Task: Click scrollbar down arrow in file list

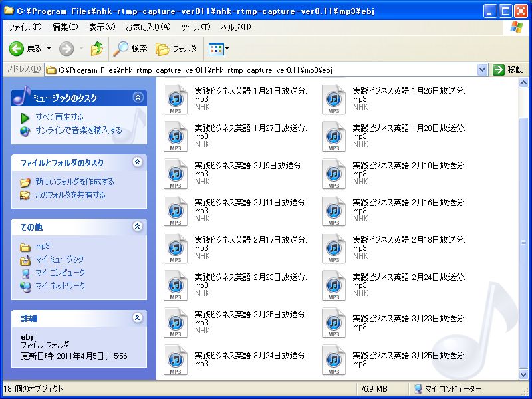Action: point(523,374)
